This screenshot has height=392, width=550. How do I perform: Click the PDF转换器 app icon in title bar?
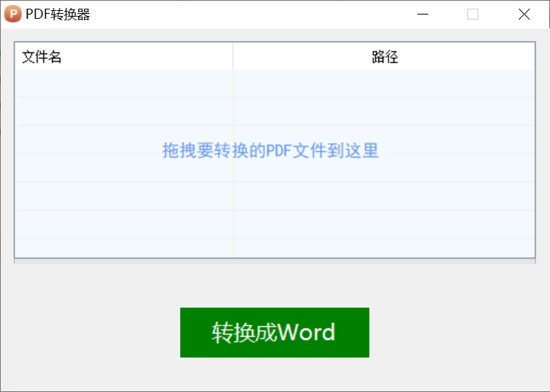coord(12,14)
